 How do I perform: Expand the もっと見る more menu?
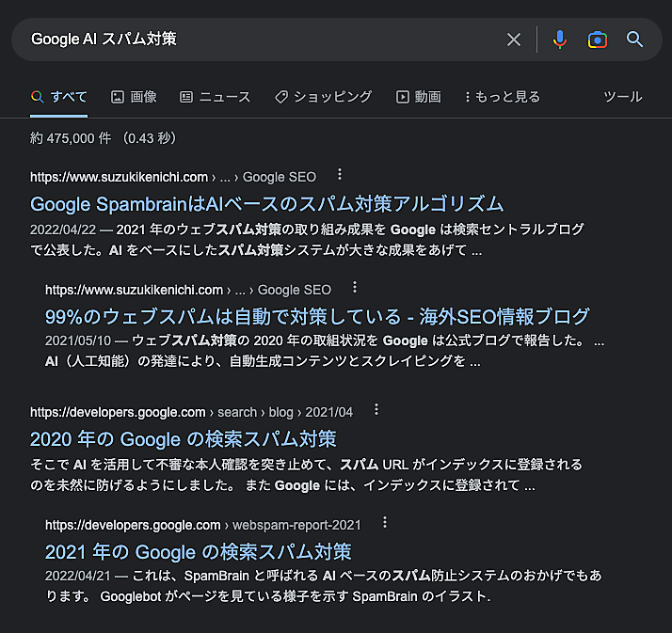point(503,96)
